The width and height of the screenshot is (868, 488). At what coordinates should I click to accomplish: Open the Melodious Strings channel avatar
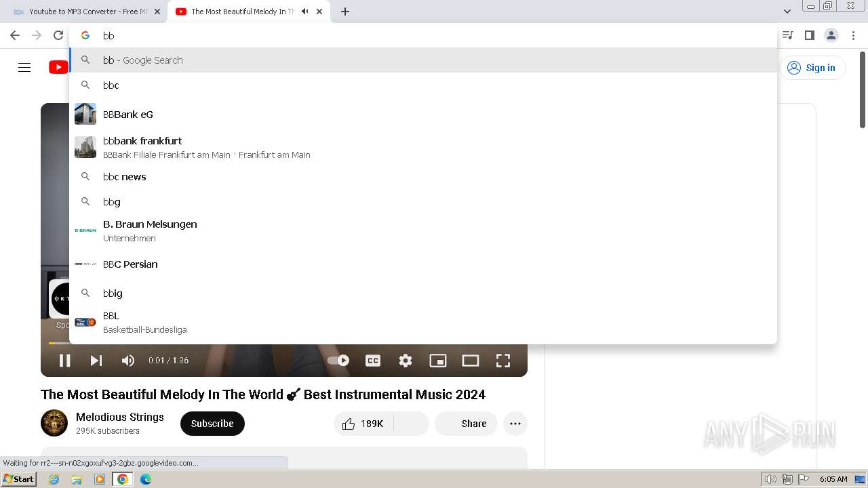pyautogui.click(x=54, y=423)
